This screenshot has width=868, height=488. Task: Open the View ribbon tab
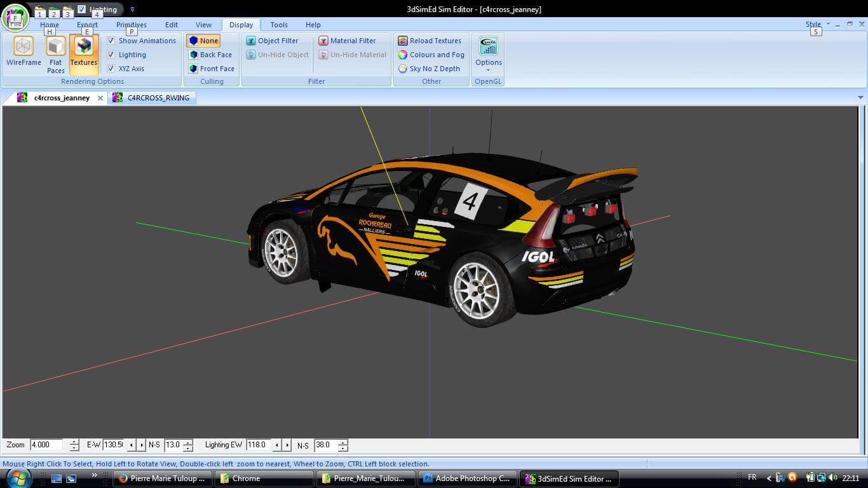click(204, 25)
